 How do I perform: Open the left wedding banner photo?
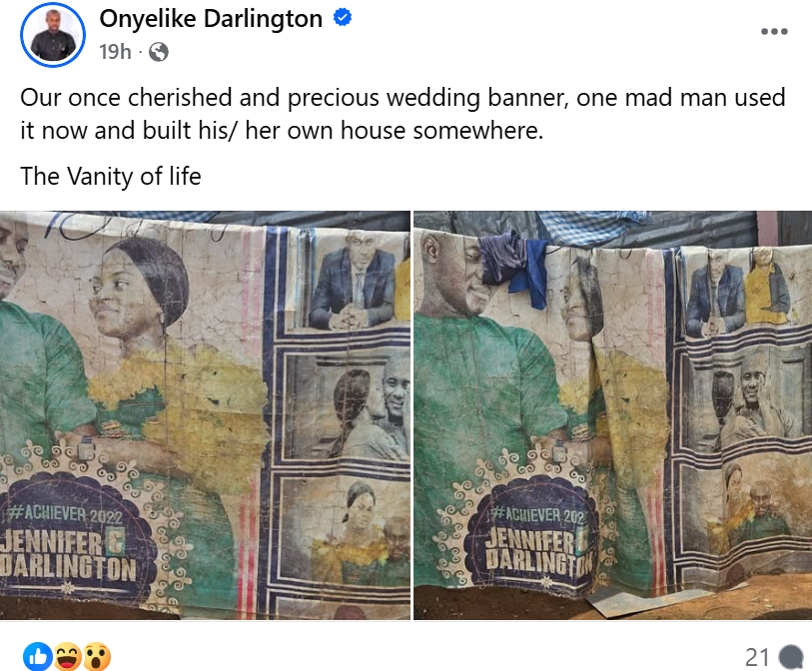205,415
